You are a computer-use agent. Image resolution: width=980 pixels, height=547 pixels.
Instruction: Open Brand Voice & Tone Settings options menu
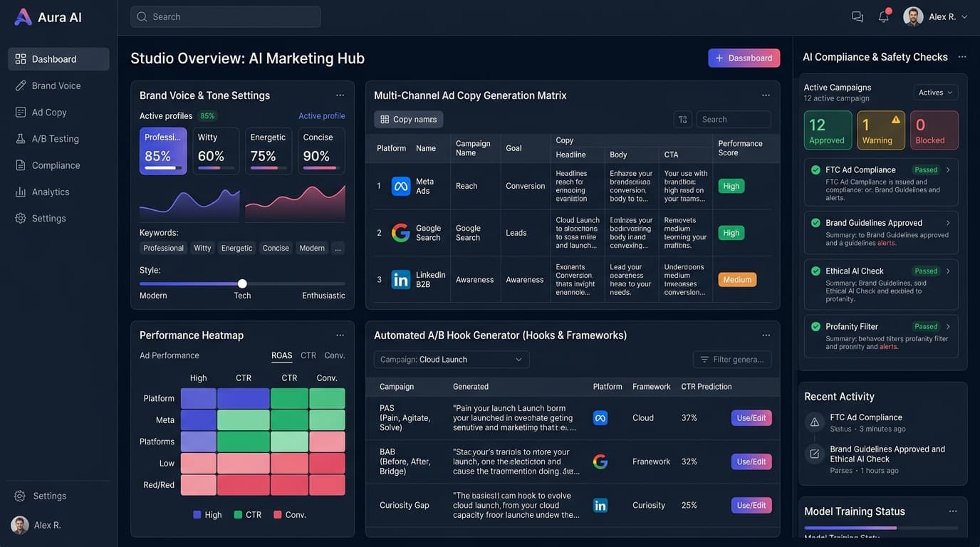pos(340,95)
